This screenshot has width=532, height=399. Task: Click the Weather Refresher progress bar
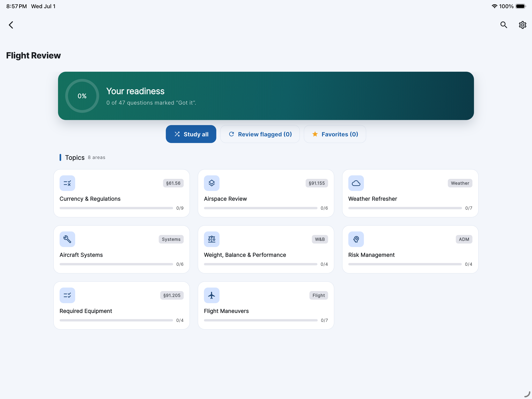point(405,208)
